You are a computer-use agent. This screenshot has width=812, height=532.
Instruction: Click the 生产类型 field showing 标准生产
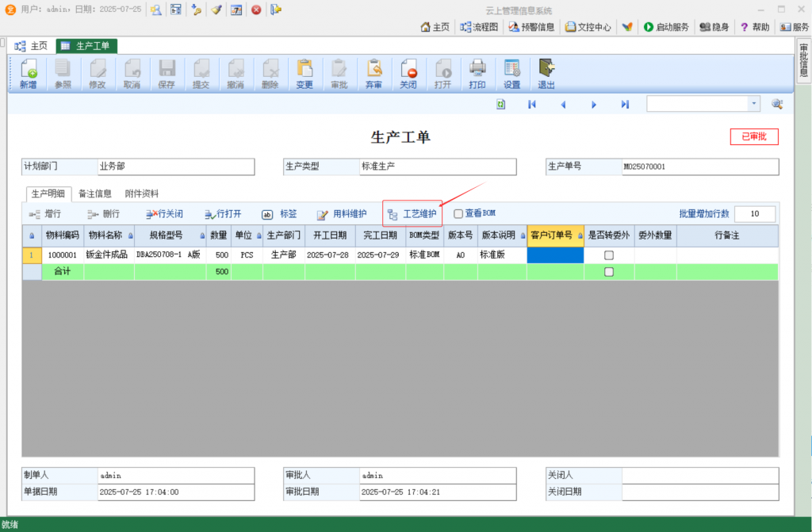[x=438, y=166]
